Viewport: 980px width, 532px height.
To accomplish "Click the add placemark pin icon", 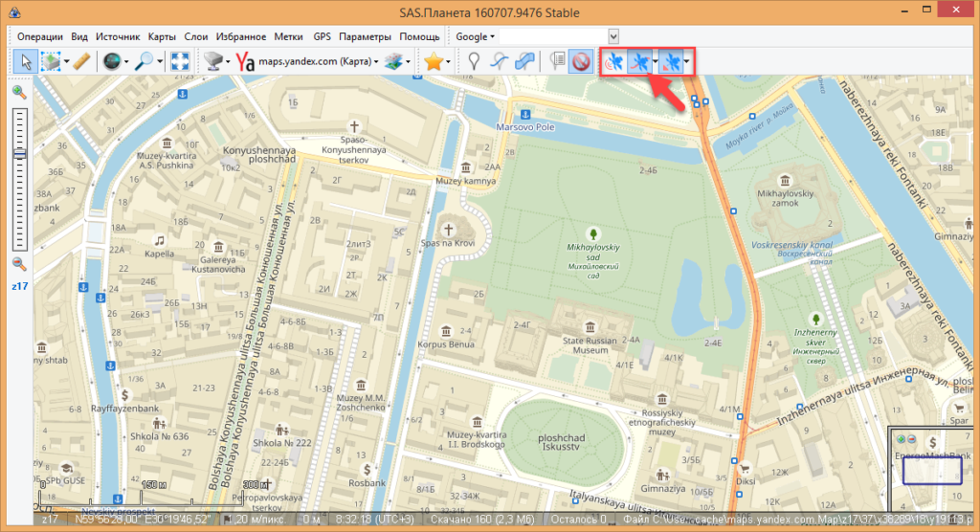I will 473,62.
